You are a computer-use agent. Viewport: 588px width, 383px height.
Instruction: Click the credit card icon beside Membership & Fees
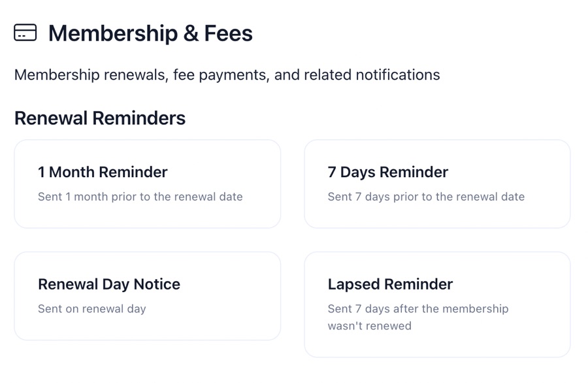(x=25, y=33)
